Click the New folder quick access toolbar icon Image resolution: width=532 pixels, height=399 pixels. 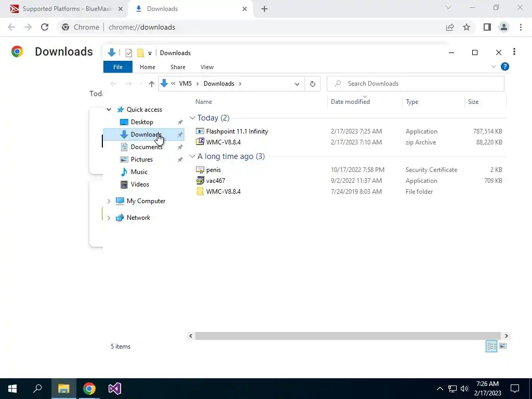click(140, 53)
